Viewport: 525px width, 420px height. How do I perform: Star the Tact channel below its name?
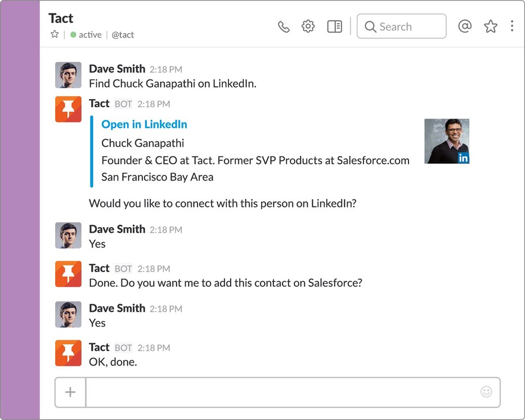click(x=54, y=34)
